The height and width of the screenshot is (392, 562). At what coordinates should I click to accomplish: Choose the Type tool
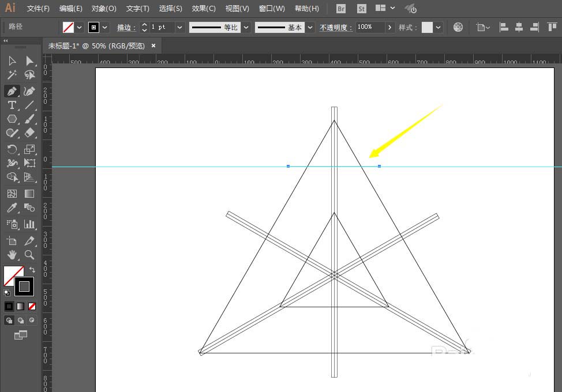click(x=12, y=105)
